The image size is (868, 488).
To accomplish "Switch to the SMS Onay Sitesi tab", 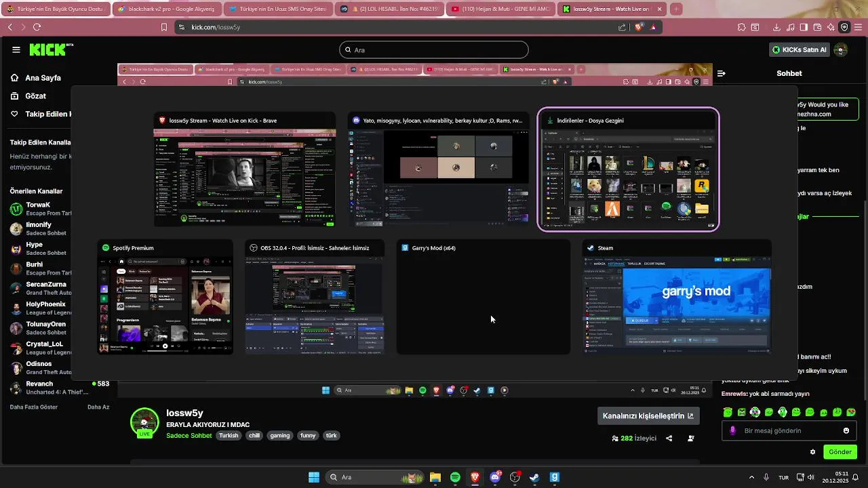I will pyautogui.click(x=278, y=9).
